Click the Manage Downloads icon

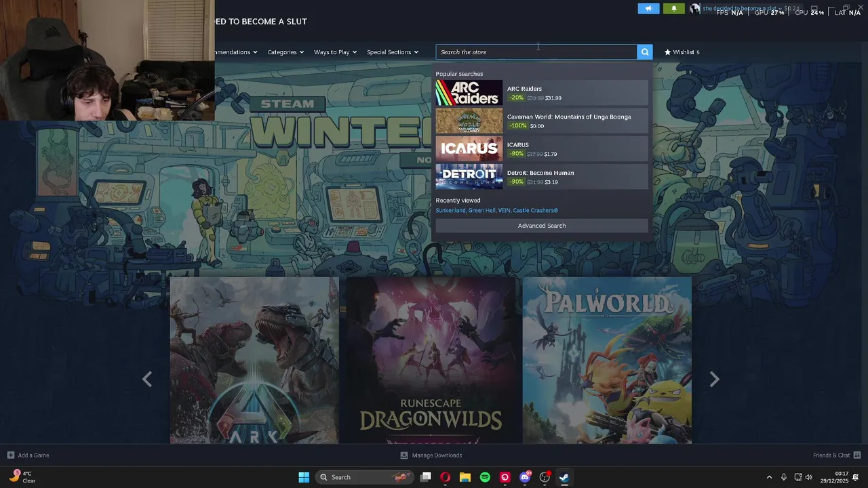pos(404,455)
